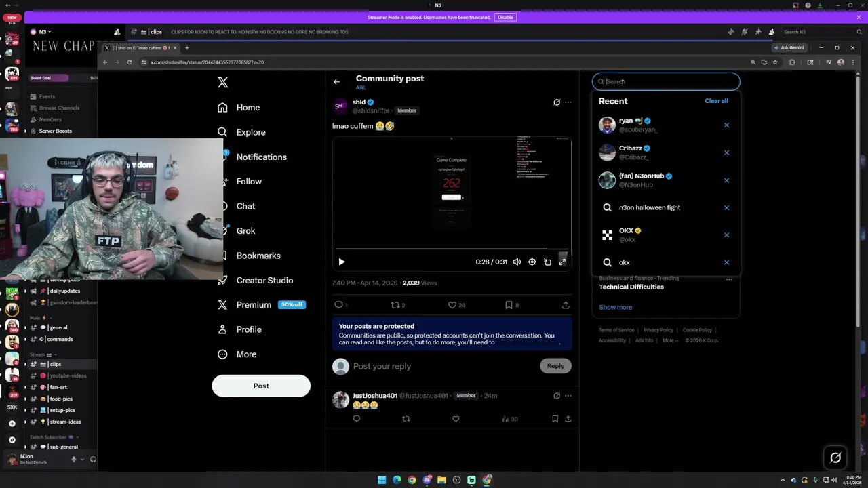Seek on the video progress bar
Image resolution: width=868 pixels, height=488 pixels.
(x=452, y=249)
